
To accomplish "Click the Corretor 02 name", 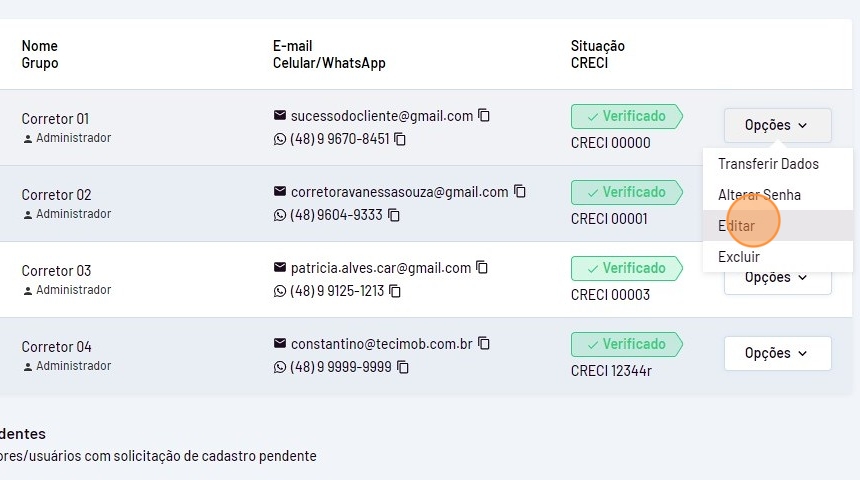I will pyautogui.click(x=56, y=195).
